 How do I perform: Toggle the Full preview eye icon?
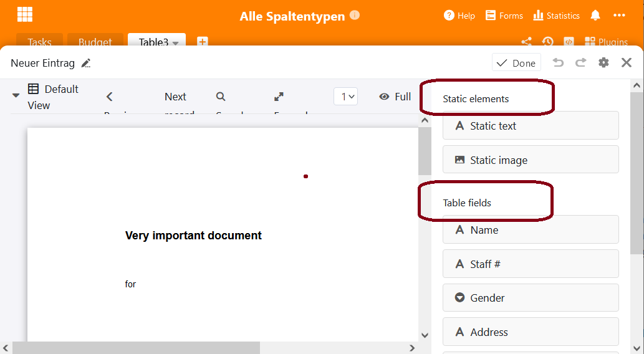click(385, 97)
